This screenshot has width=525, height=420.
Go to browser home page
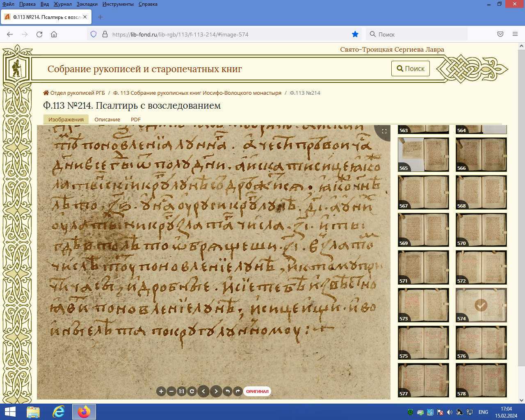(x=54, y=34)
